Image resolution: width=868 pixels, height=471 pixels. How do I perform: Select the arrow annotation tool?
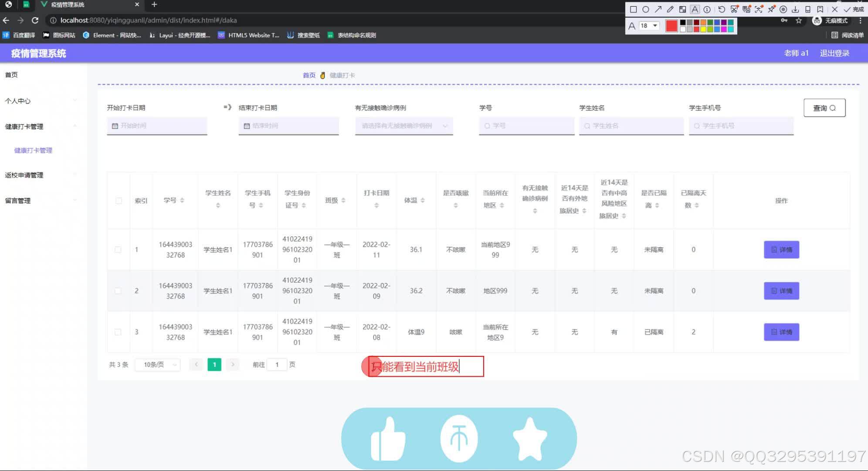coord(658,9)
